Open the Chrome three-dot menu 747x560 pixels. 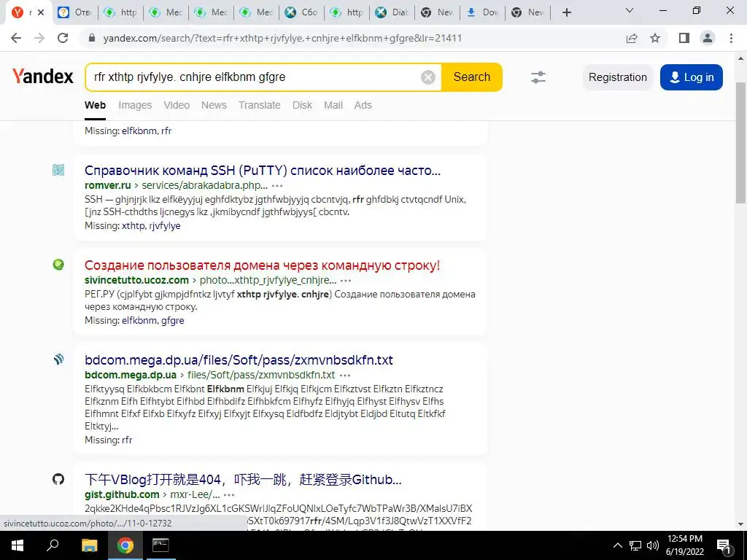click(x=731, y=38)
